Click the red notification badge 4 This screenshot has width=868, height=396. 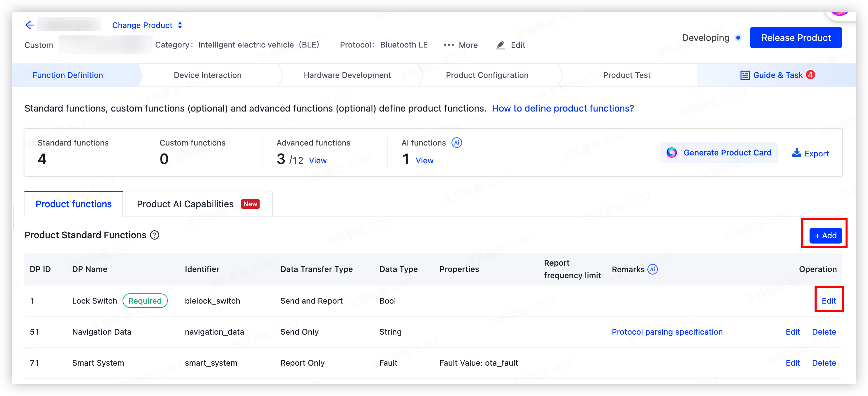811,75
